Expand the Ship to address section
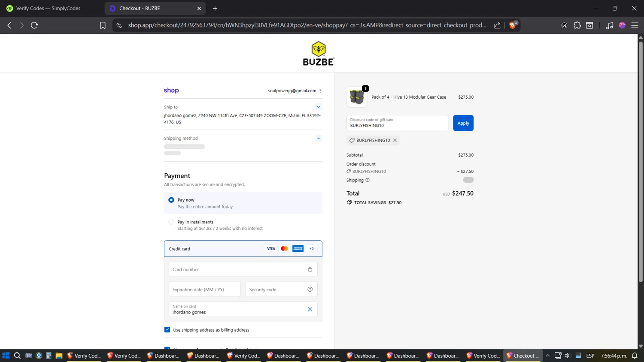This screenshot has width=644, height=362. tap(318, 107)
